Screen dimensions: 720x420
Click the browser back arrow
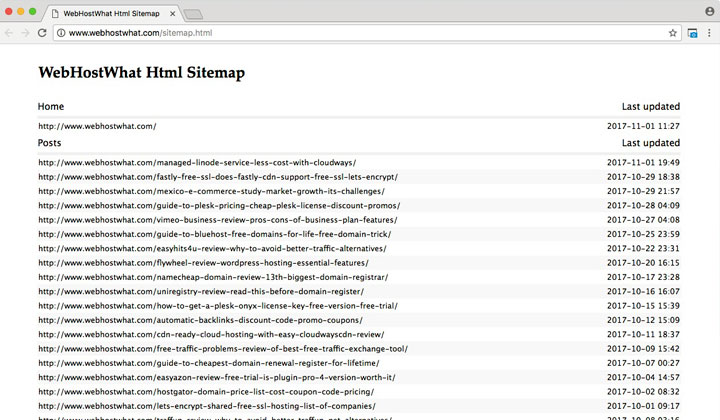pyautogui.click(x=9, y=33)
